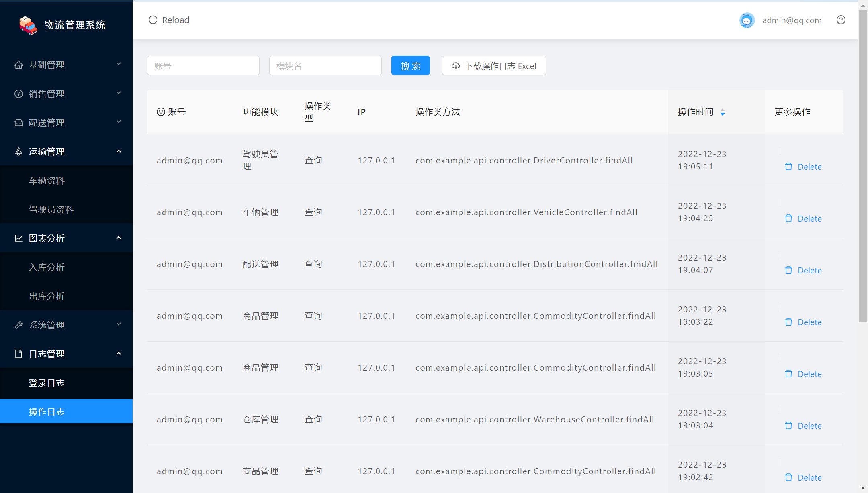Screen dimensions: 868x493
Task: Click the admin@qq.com username in header
Action: point(792,20)
